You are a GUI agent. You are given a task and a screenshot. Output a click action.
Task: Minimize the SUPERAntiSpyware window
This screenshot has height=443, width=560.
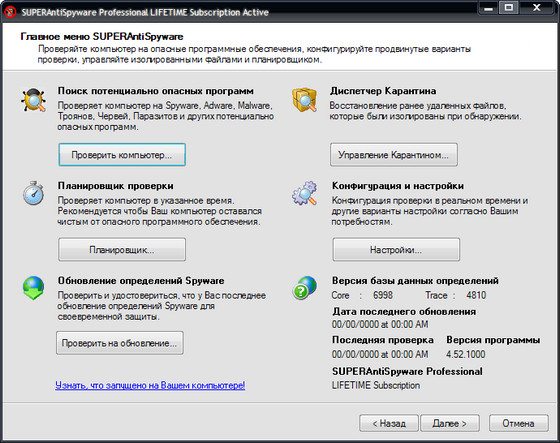(x=489, y=8)
